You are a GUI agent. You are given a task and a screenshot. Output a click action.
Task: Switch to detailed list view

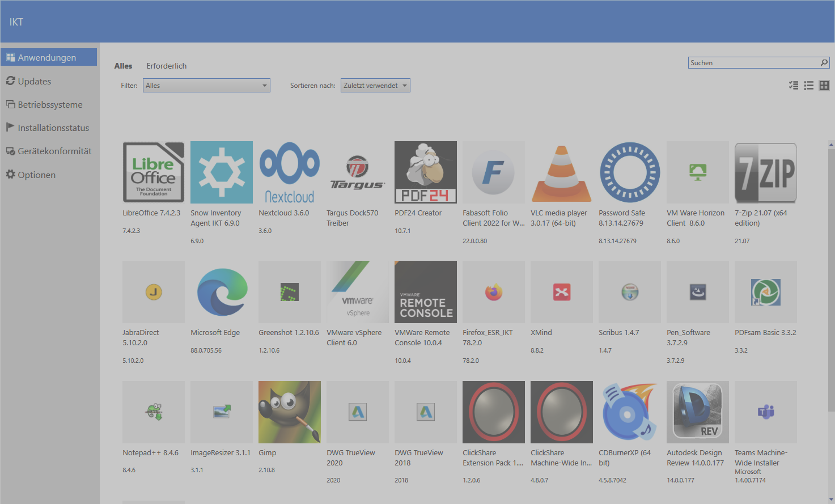pos(794,86)
